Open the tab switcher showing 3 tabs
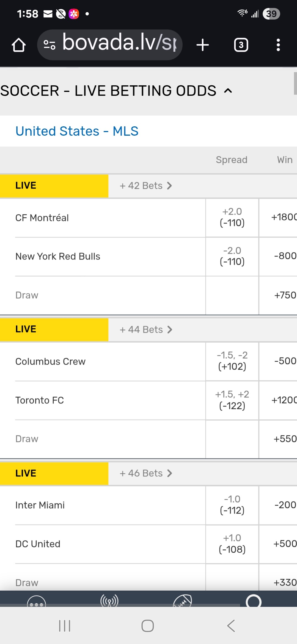 click(241, 45)
